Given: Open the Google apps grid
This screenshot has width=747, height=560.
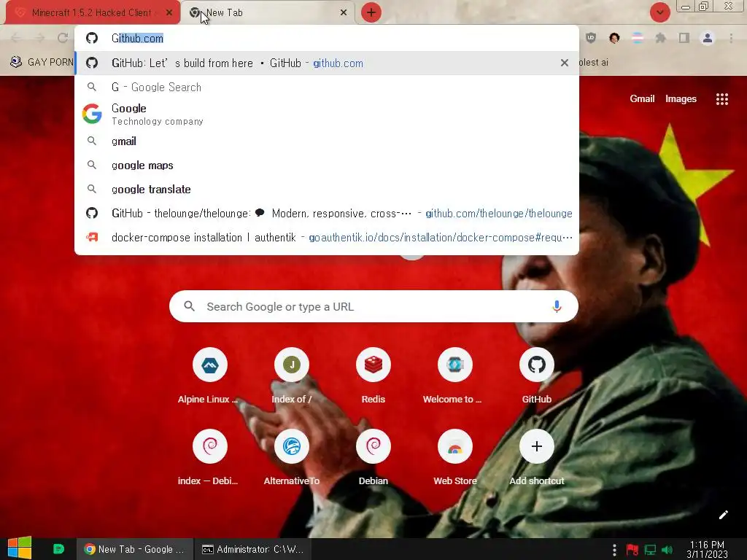Looking at the screenshot, I should (x=721, y=99).
